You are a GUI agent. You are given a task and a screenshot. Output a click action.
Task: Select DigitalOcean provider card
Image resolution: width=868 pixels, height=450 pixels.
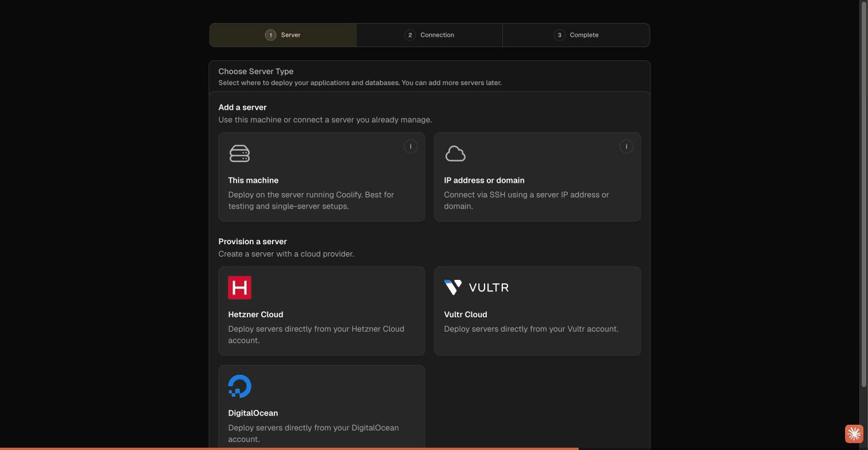tap(321, 407)
